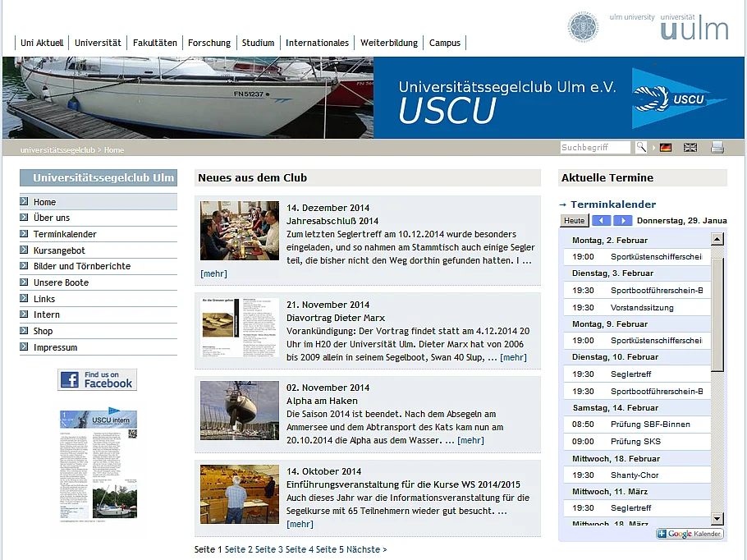747x560 pixels.
Task: Click the search magnifier icon
Action: tap(641, 147)
